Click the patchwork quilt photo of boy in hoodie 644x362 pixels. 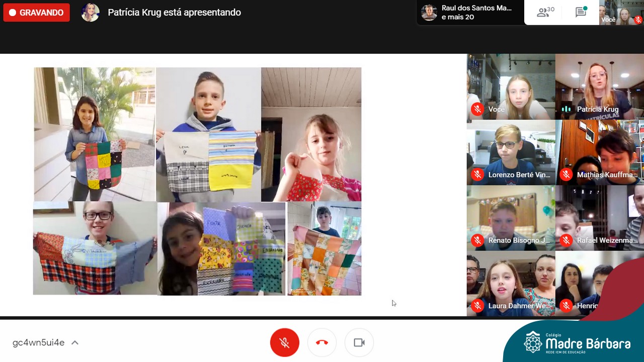208,134
